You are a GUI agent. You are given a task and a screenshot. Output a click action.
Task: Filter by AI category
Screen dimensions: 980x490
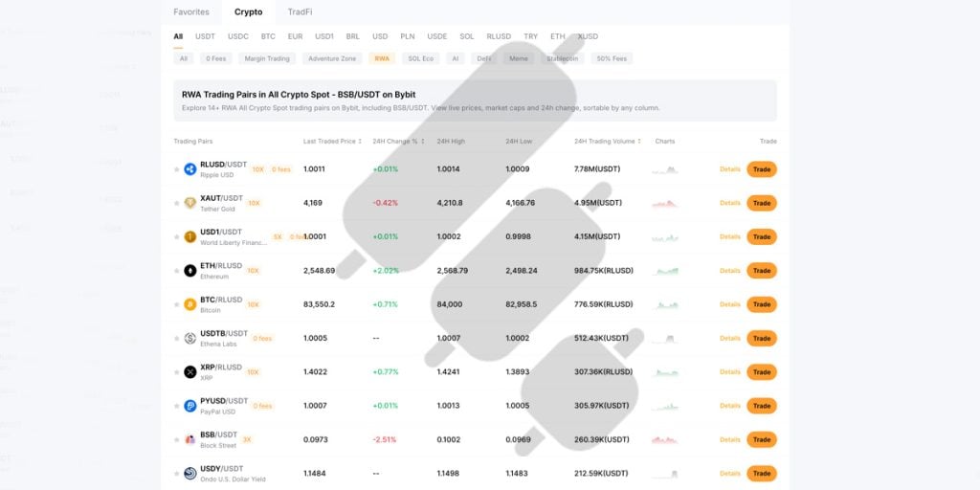click(x=455, y=58)
